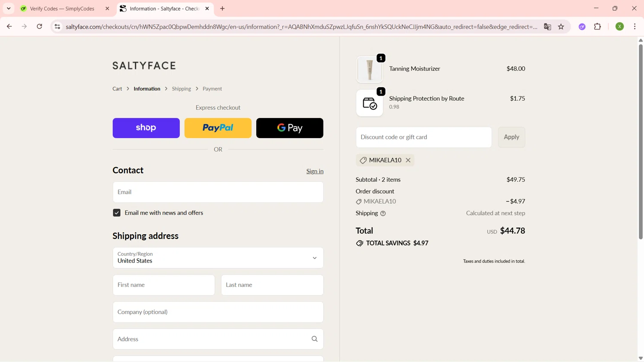Image resolution: width=644 pixels, height=362 pixels.
Task: Click Calculated at next step text
Action: pos(495,213)
